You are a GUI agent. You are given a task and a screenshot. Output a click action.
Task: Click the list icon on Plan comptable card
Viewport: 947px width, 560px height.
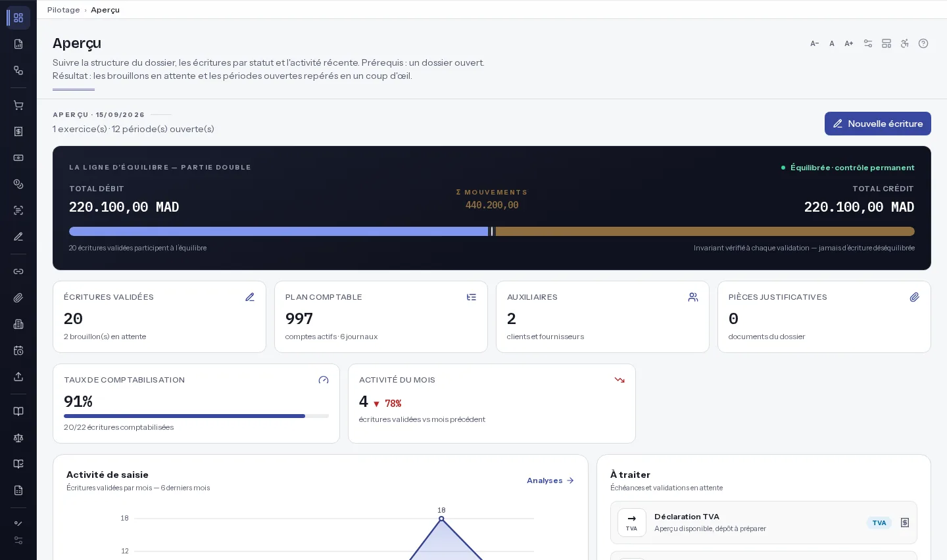click(x=472, y=297)
